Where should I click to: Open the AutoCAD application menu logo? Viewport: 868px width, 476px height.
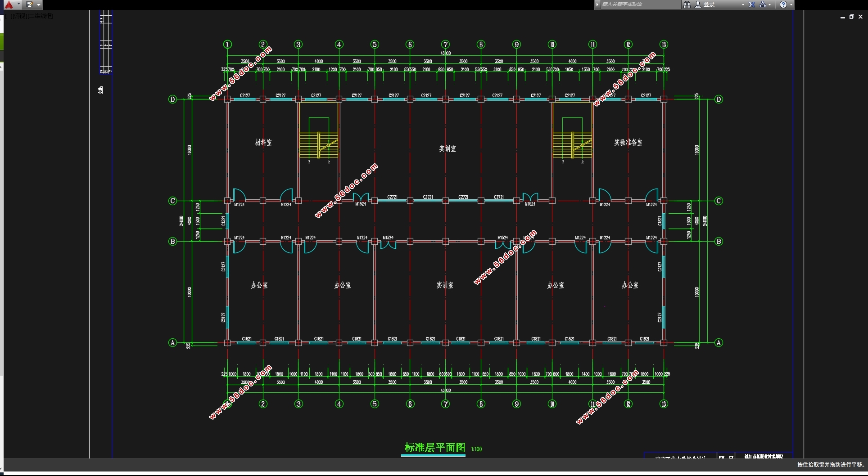coord(9,4)
